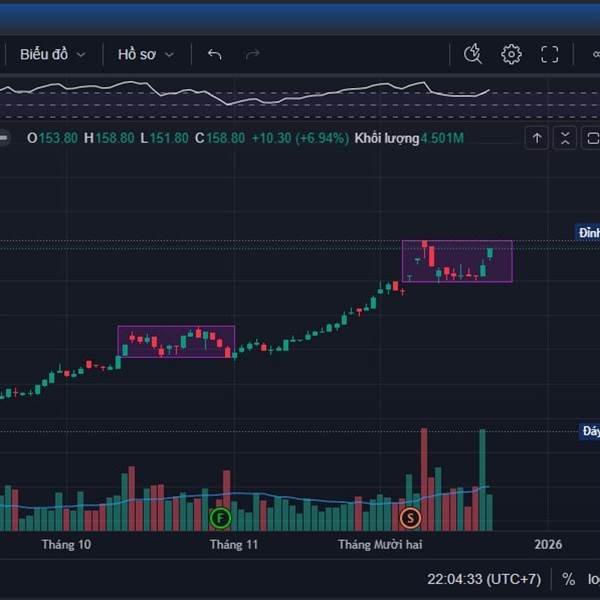
Task: Collapse the volume pane icon
Action: coord(566,138)
